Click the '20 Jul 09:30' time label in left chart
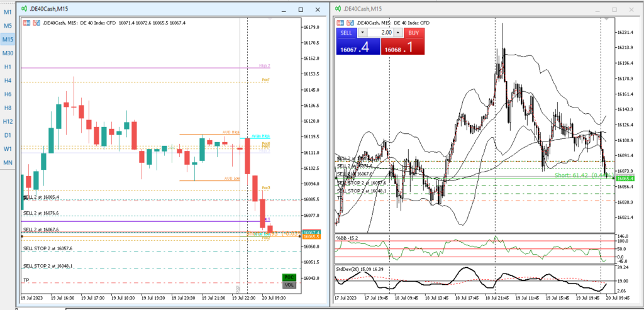This screenshot has width=644, height=310. (274, 297)
